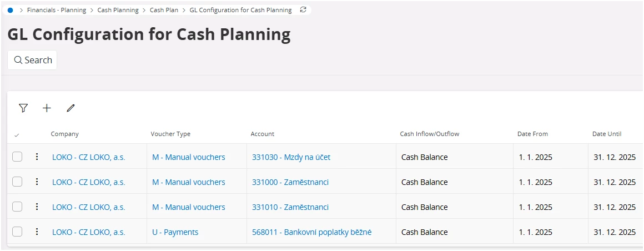The image size is (644, 251).
Task: Click the pencil edit icon
Action: tap(71, 108)
